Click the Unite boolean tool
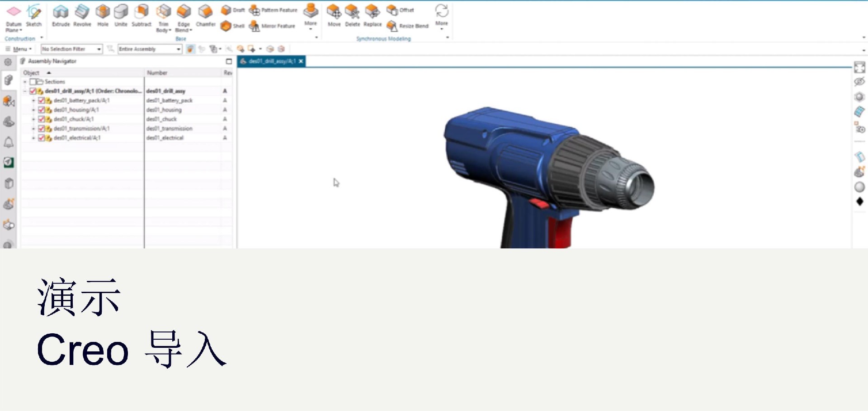The height and width of the screenshot is (411, 868). tap(121, 15)
